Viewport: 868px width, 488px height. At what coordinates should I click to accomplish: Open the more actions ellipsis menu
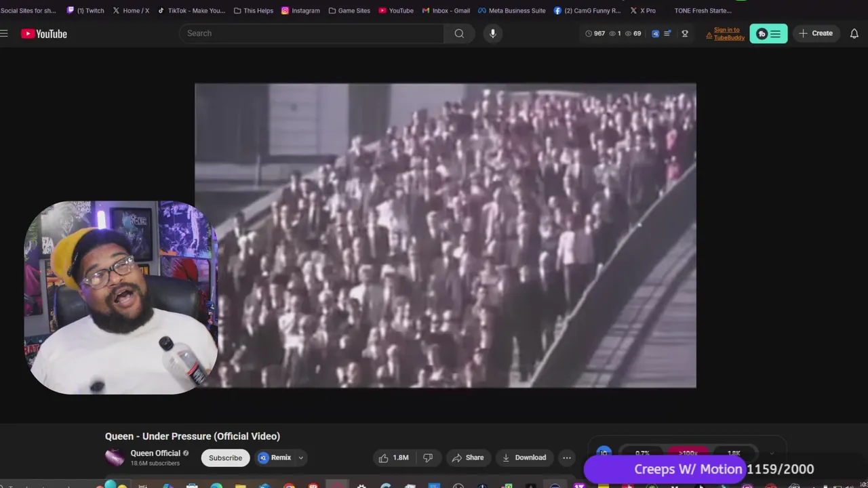tap(566, 457)
